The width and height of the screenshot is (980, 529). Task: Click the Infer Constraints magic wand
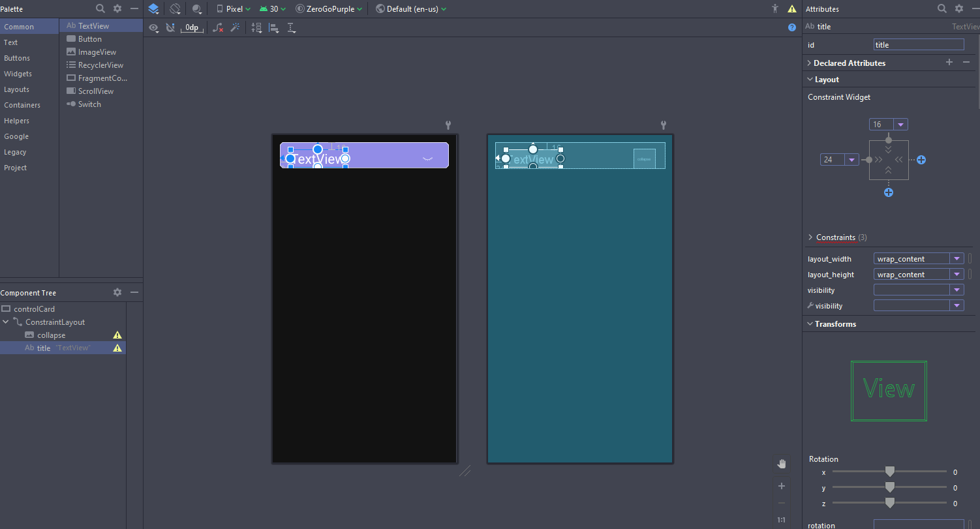(x=235, y=28)
